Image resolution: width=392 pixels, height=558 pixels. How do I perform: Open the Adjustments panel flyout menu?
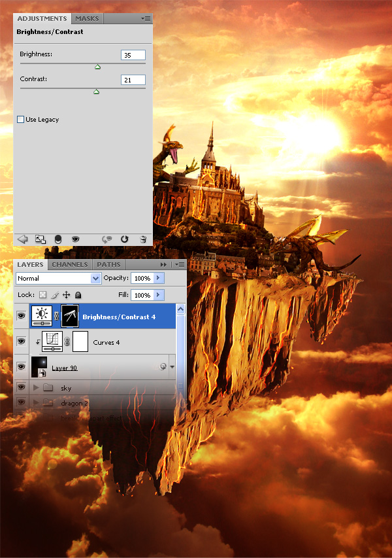pyautogui.click(x=145, y=18)
